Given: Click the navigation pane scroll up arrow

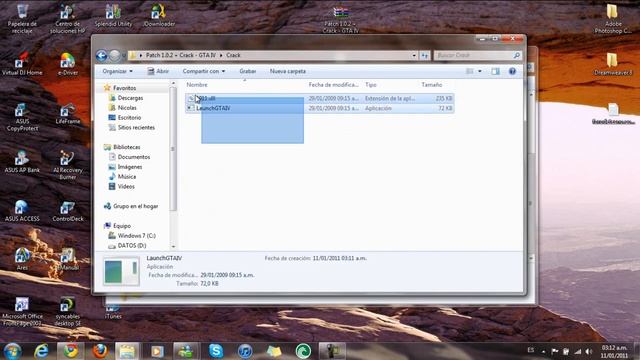Looking at the screenshot, I should [x=173, y=83].
